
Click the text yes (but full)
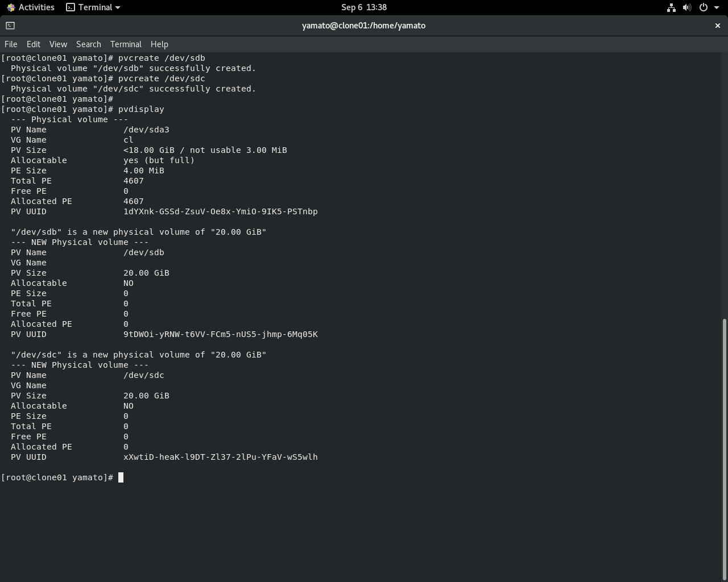[x=159, y=160]
